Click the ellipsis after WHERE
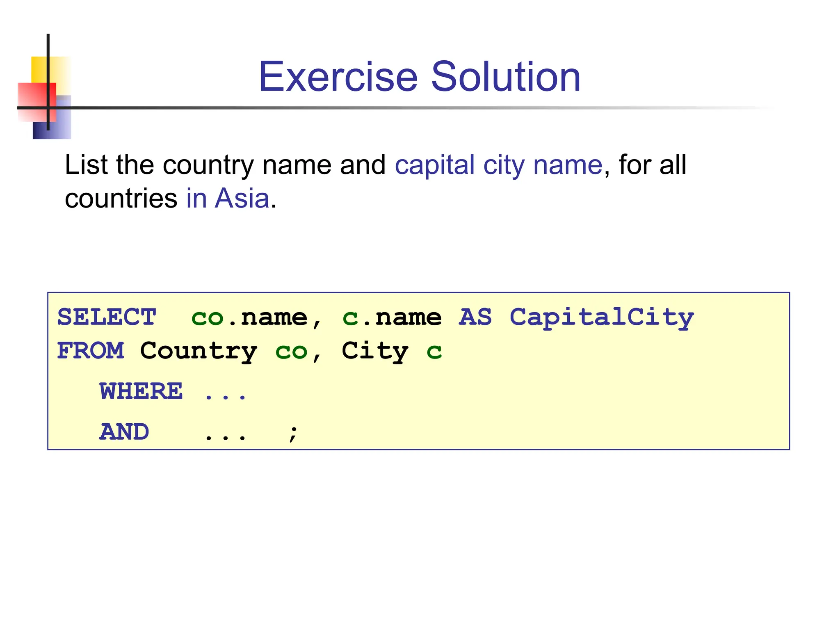Image resolution: width=840 pixels, height=630 pixels. pyautogui.click(x=225, y=397)
